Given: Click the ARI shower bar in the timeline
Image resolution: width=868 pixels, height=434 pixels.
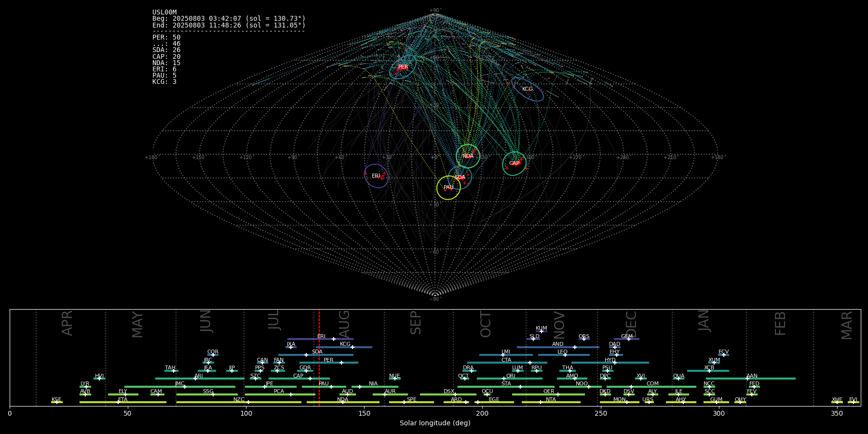Looking at the screenshot, I should tap(200, 379).
